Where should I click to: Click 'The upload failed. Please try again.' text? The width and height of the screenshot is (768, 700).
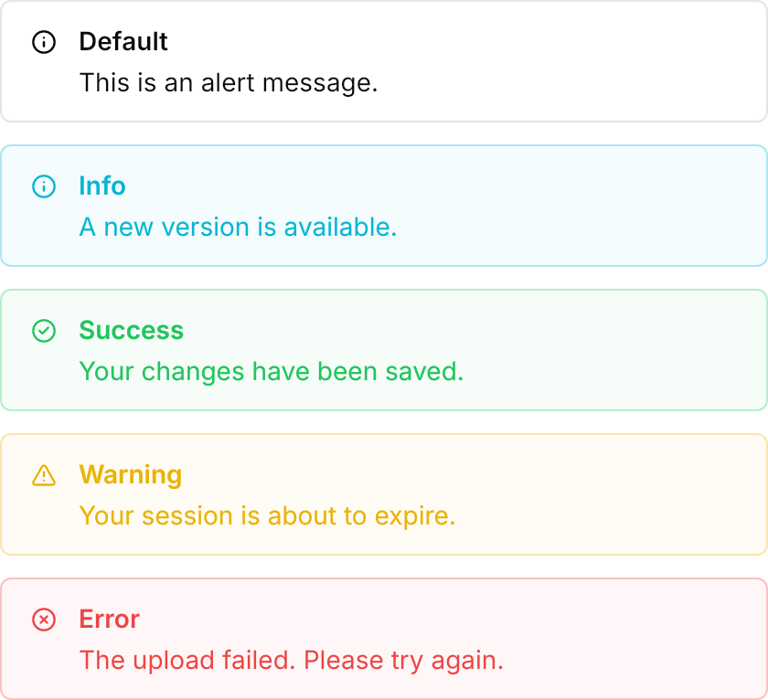292,661
